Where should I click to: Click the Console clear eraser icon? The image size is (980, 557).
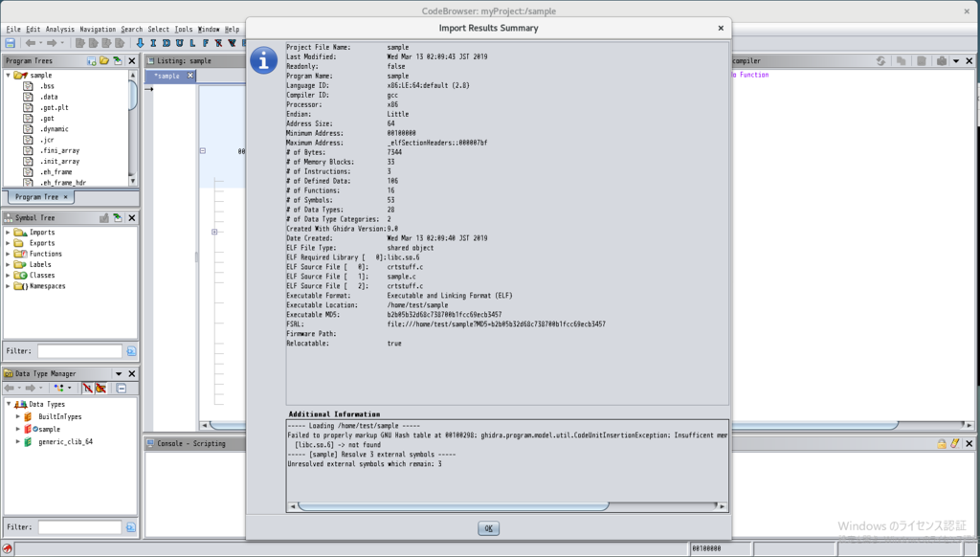coord(954,443)
